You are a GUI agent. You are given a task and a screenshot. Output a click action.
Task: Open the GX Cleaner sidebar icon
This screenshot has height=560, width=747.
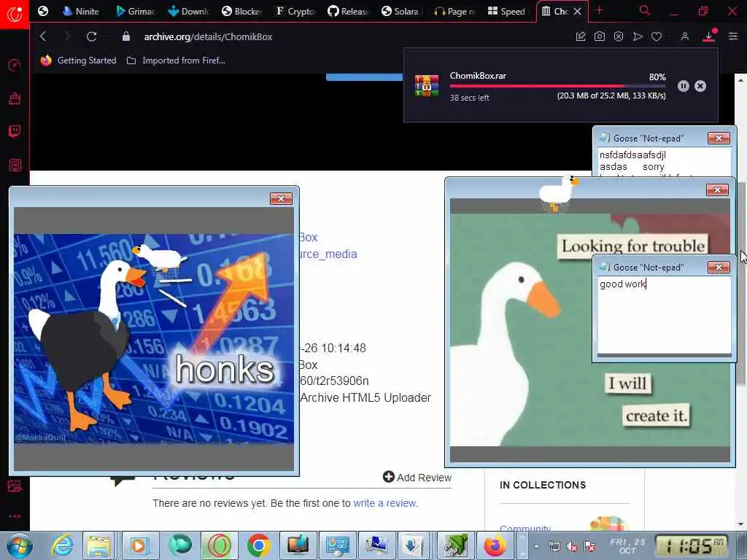click(15, 98)
